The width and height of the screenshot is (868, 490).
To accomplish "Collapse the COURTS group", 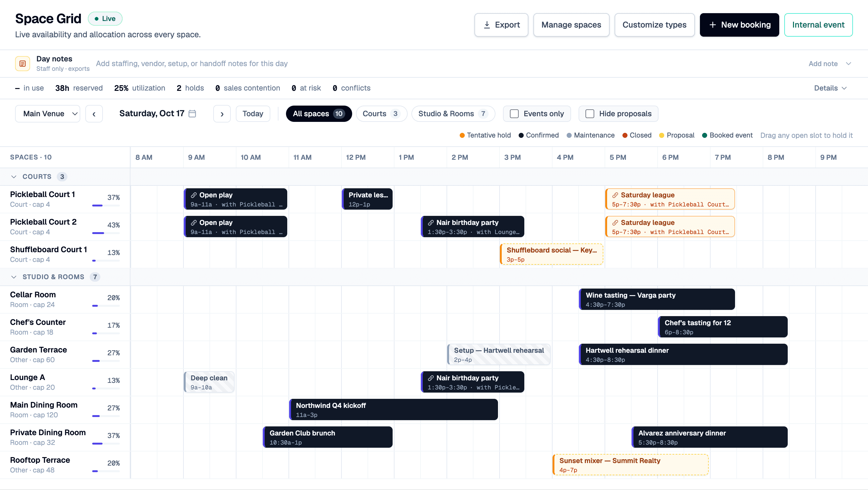I will pyautogui.click(x=14, y=177).
